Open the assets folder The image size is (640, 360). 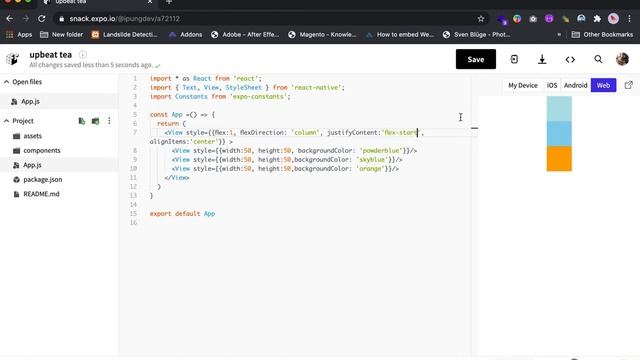coord(32,136)
